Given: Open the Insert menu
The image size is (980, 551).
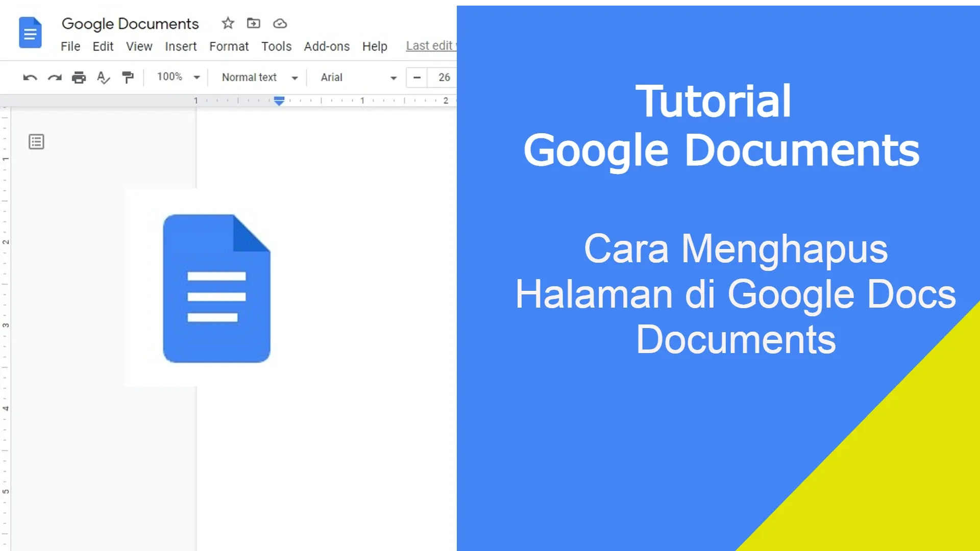Looking at the screenshot, I should [x=181, y=46].
